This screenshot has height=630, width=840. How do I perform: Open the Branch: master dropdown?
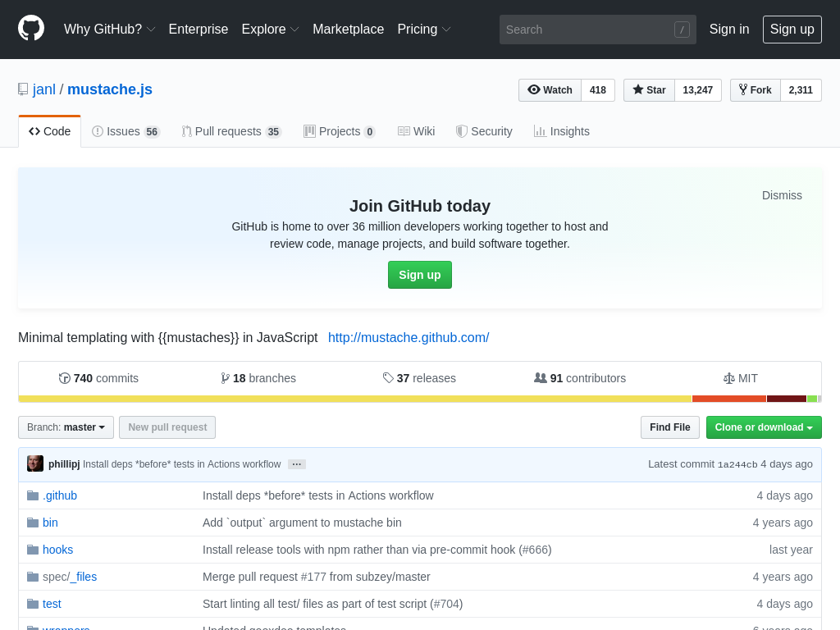click(x=66, y=427)
